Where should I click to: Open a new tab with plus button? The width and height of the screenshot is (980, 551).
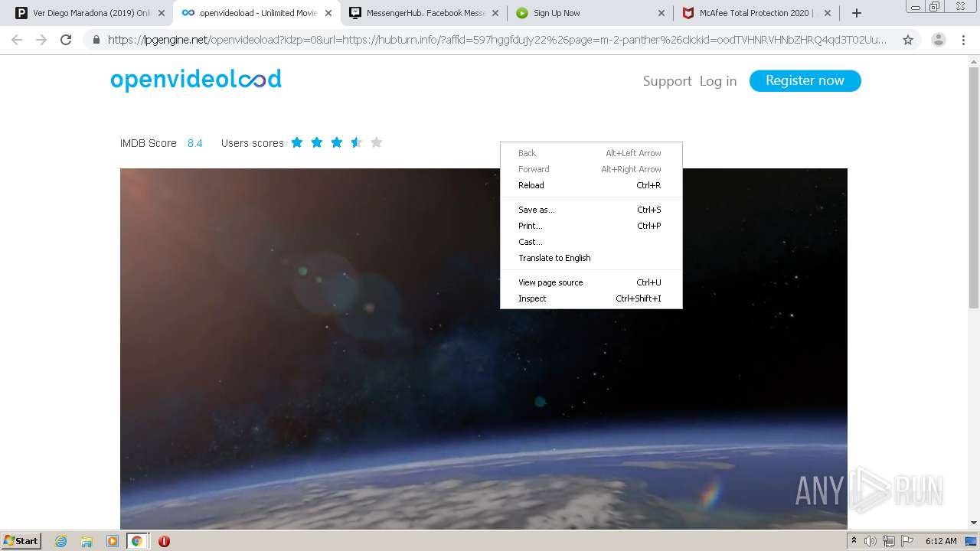click(857, 13)
